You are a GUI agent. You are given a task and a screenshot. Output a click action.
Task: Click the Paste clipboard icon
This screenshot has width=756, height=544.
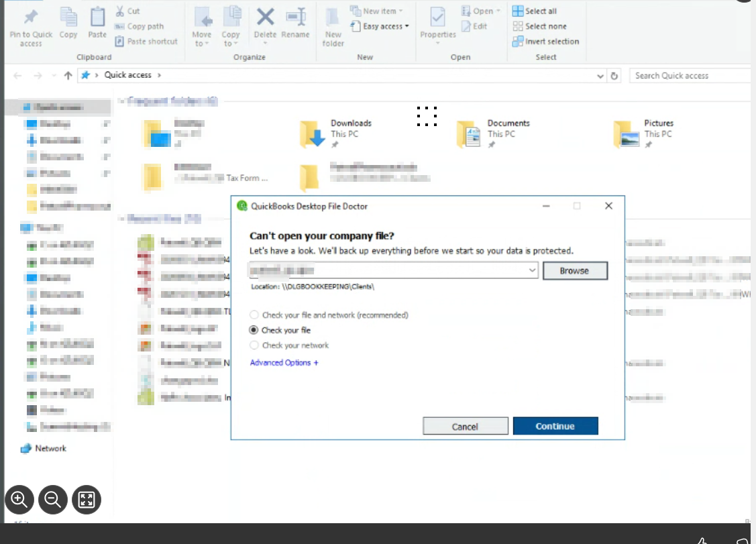[x=97, y=17]
